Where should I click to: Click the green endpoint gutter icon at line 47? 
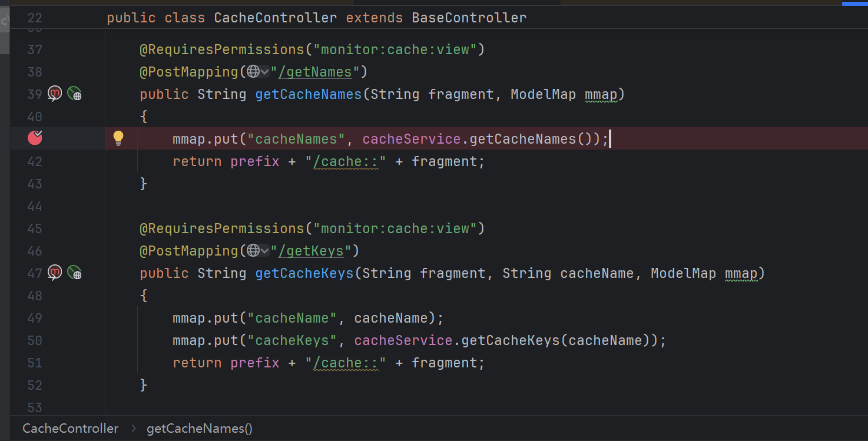pyautogui.click(x=74, y=273)
